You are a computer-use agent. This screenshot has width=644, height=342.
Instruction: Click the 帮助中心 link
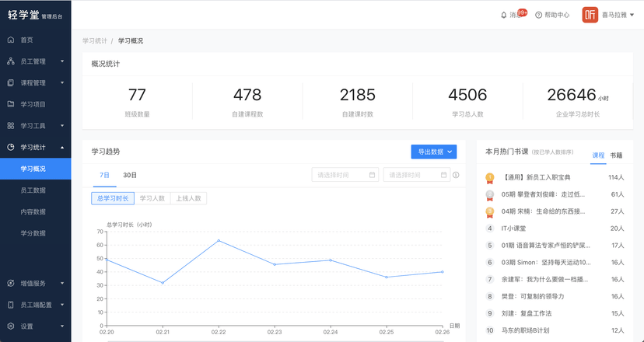[x=557, y=16]
